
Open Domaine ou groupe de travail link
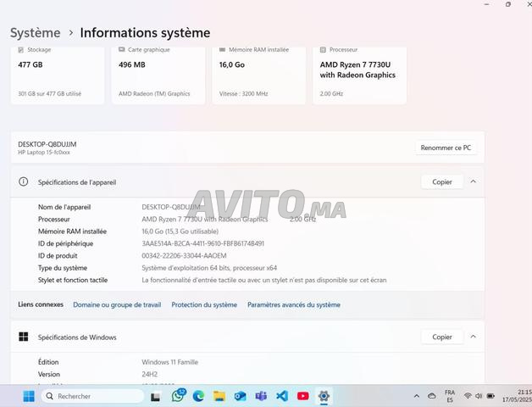[117, 304]
